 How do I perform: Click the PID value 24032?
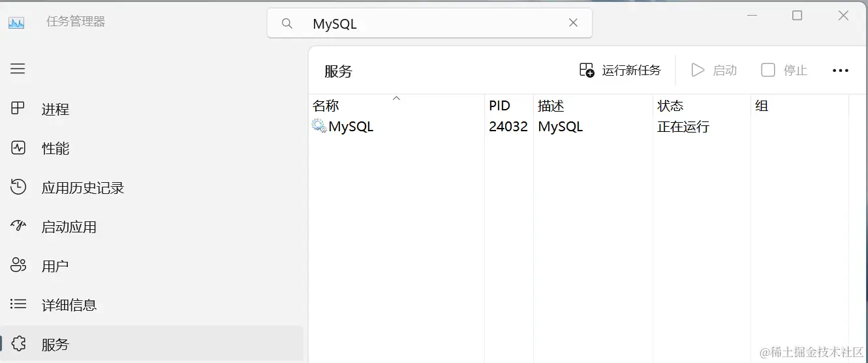pos(508,127)
